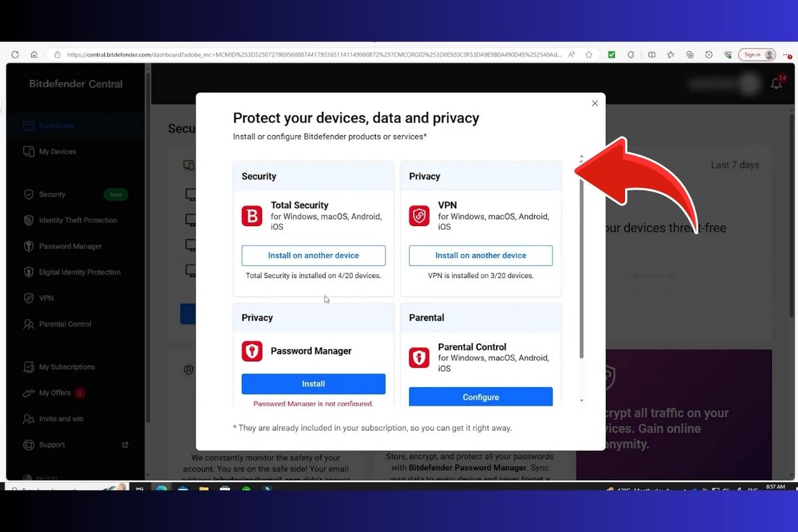
Task: Open Browser essentials heart icon
Action: click(728, 55)
